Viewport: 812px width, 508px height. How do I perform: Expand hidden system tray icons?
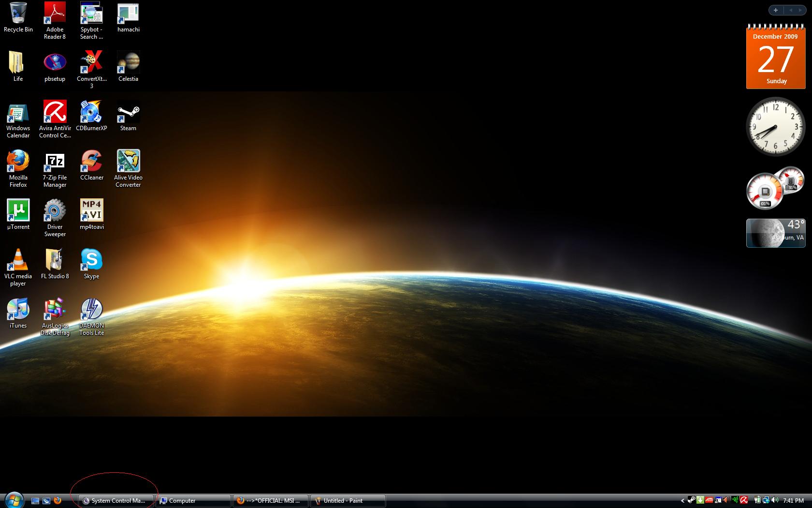[682, 501]
